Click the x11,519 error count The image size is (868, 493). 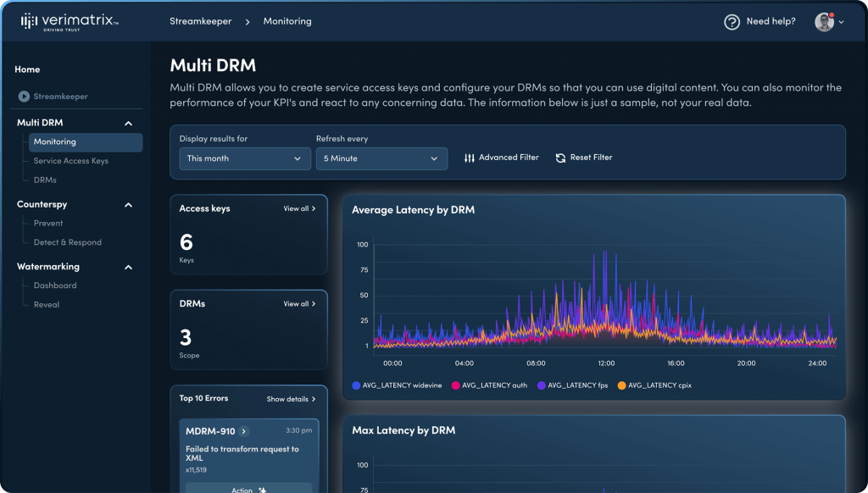point(196,470)
